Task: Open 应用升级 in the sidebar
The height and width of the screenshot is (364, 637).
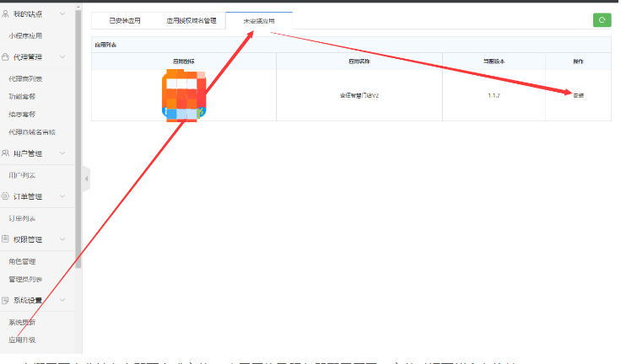Action: point(22,340)
